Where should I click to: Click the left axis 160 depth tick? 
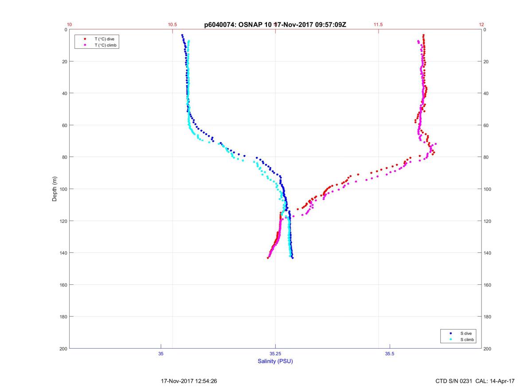pos(63,285)
